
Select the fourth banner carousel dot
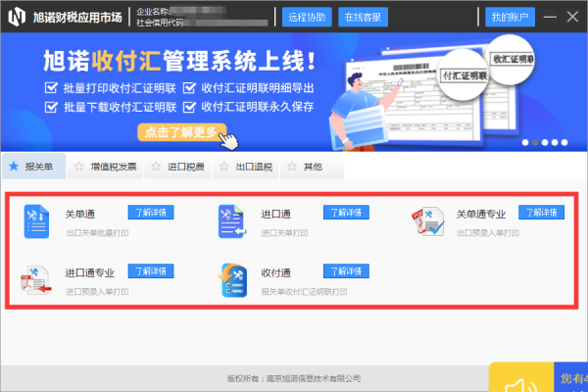point(555,142)
